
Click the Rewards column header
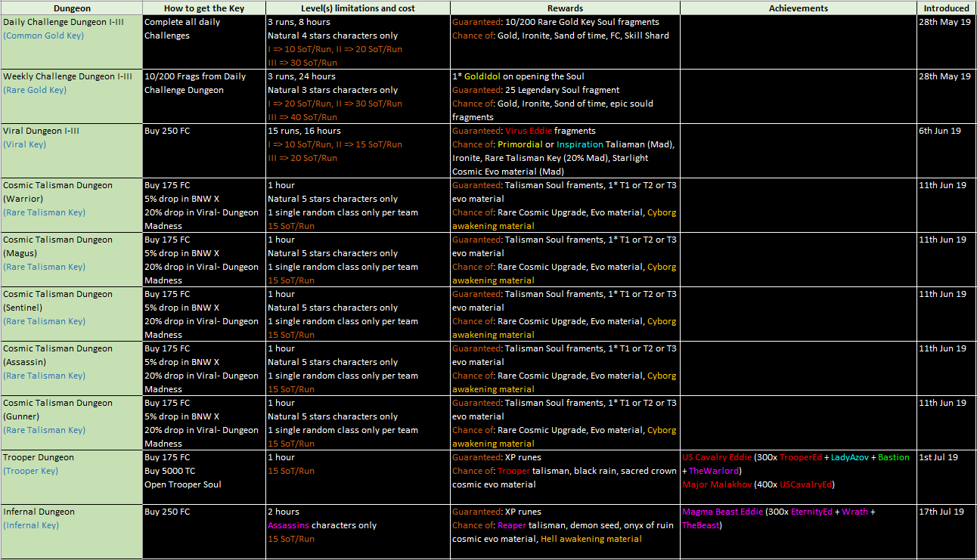[x=565, y=8]
